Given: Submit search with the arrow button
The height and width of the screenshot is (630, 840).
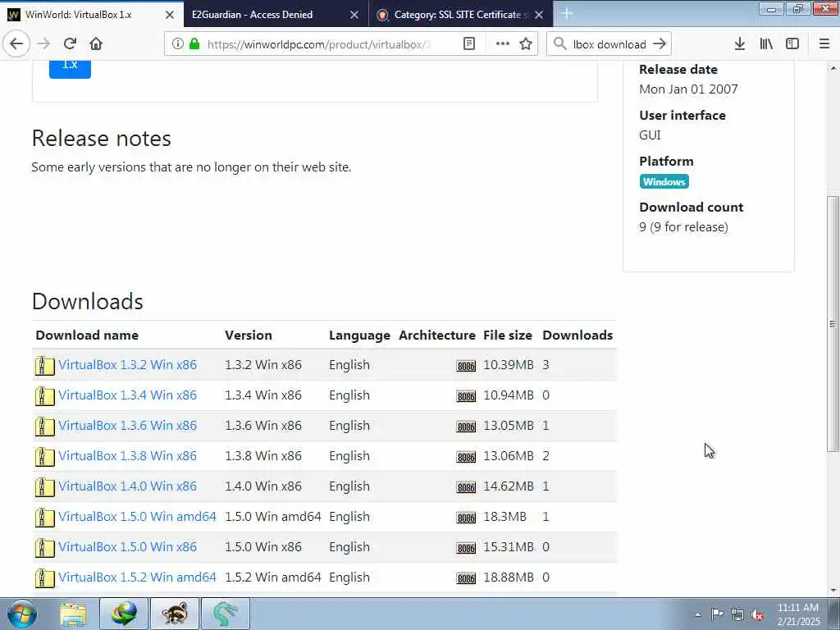Looking at the screenshot, I should [x=660, y=44].
